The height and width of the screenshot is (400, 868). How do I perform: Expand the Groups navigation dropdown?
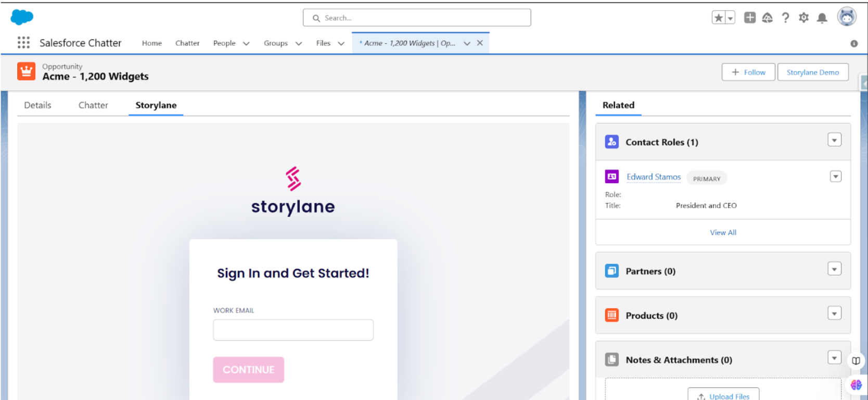click(x=299, y=43)
